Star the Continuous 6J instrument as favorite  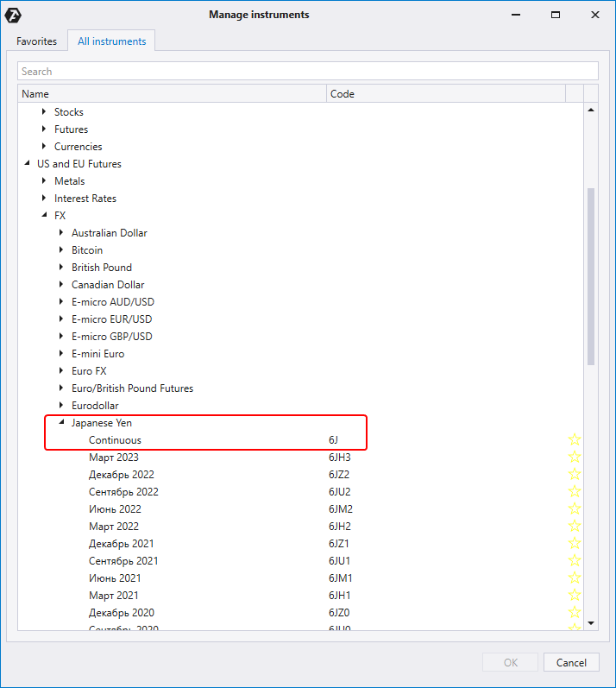(575, 440)
